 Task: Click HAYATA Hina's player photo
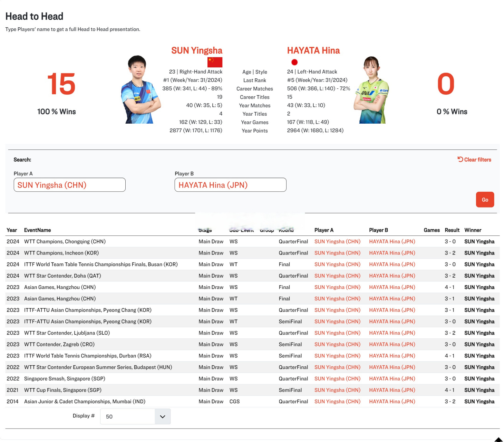click(371, 90)
